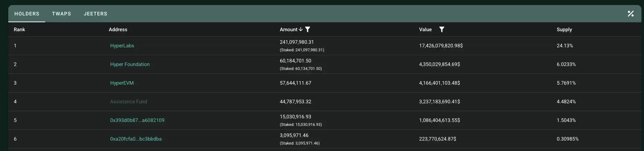This screenshot has height=151, width=644.
Task: Open address 0x393d0b87...a6082109
Action: tap(137, 120)
